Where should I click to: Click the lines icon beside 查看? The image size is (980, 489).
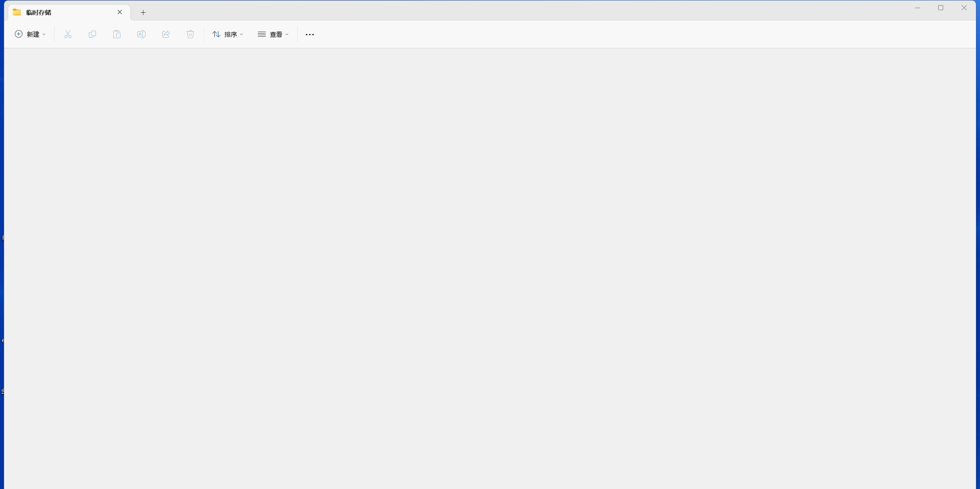pos(262,34)
